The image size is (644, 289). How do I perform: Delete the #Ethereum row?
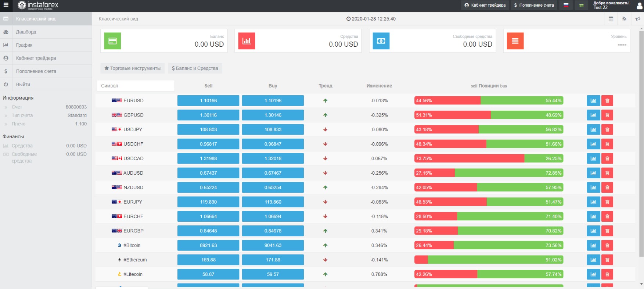coord(607,260)
